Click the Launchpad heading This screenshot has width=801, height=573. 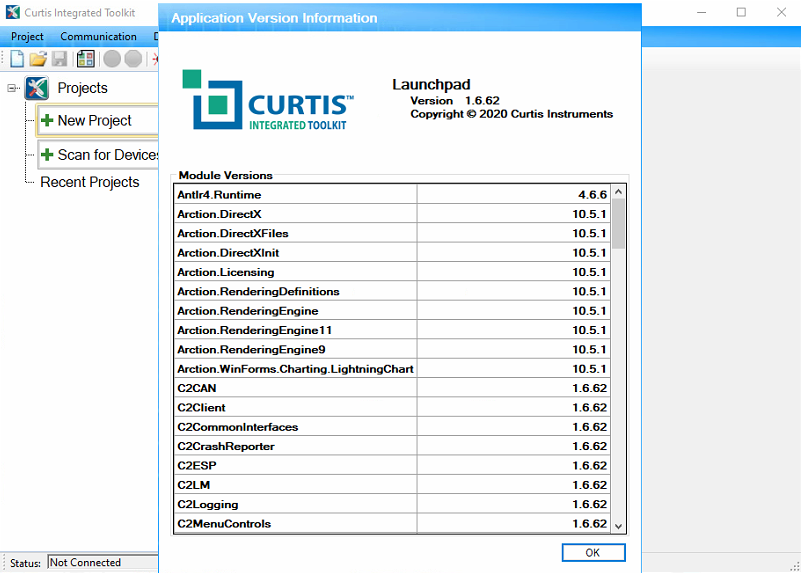click(431, 84)
